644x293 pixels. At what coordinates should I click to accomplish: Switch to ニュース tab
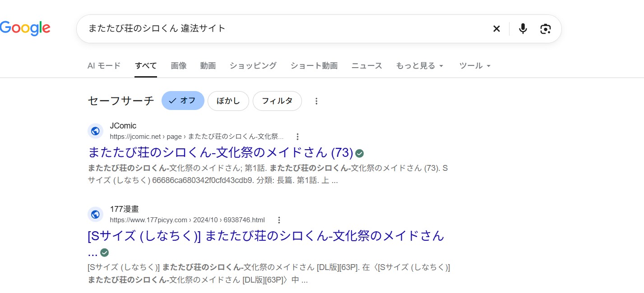click(x=367, y=65)
